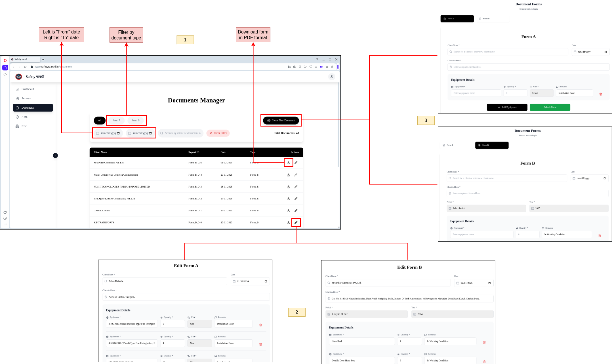Open the Year dropdown showing 2025
Screen dimensions: 612x364
coord(569,208)
